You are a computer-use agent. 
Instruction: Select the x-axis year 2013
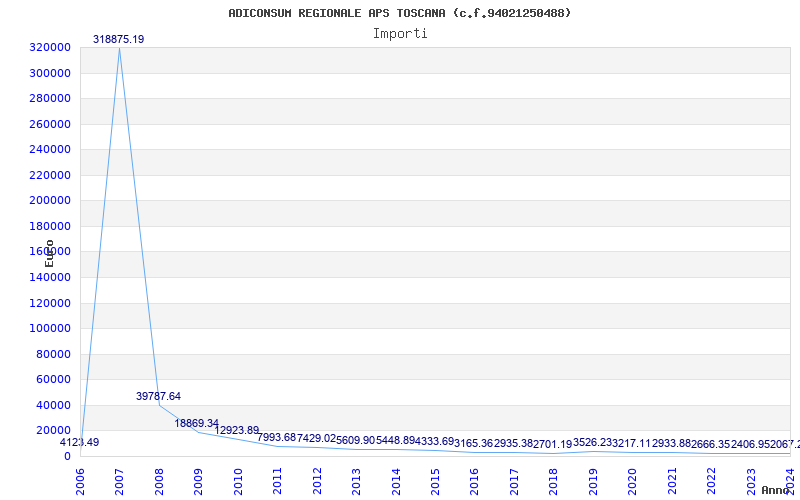[357, 482]
